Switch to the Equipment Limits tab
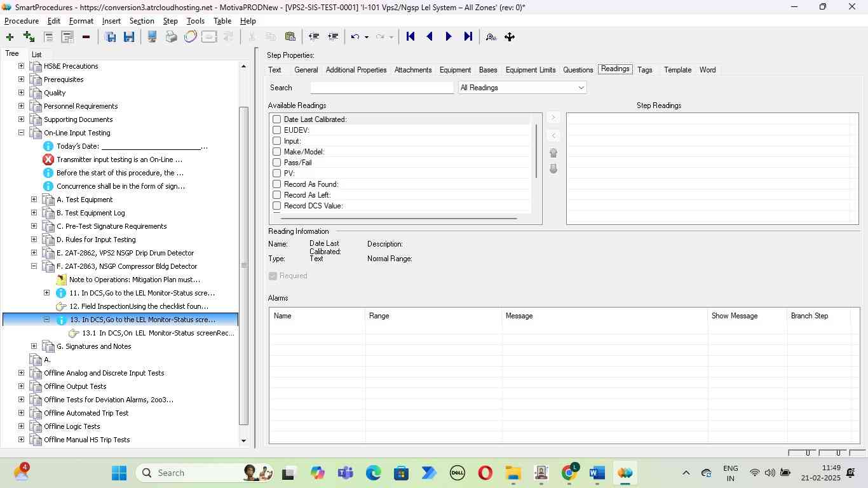 click(x=530, y=70)
